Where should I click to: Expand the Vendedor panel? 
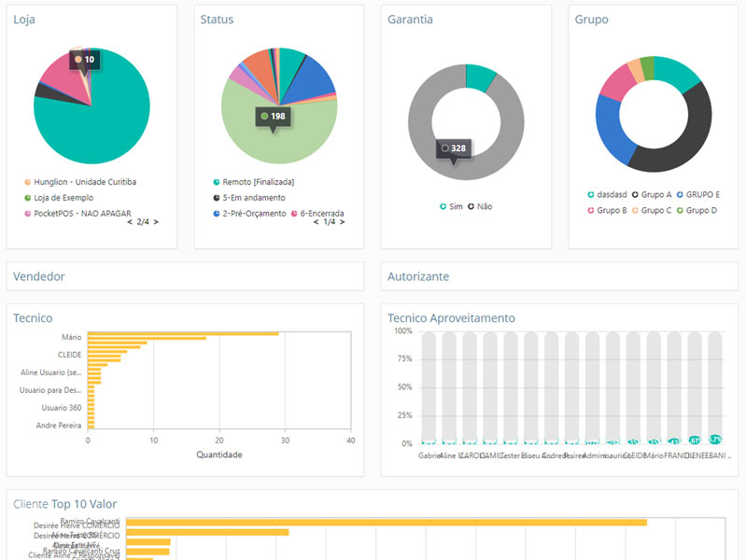pos(39,276)
